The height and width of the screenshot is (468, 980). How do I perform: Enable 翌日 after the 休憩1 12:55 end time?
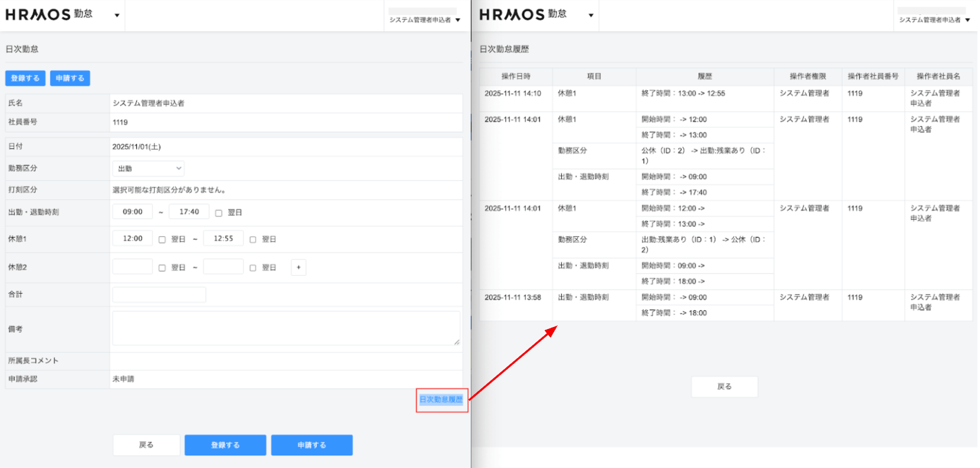tap(253, 240)
